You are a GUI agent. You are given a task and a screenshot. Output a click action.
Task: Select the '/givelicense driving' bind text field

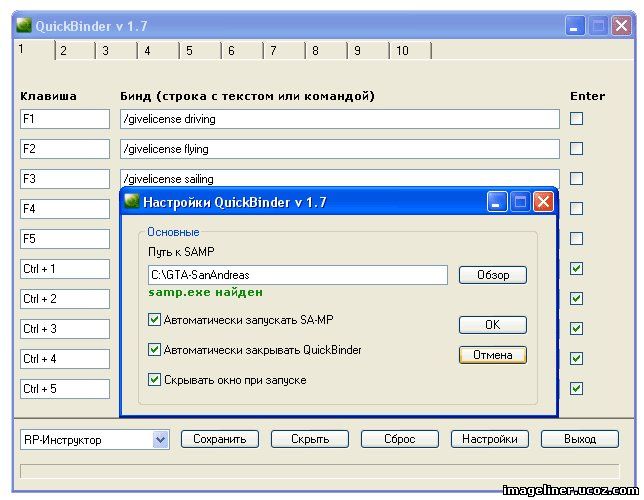point(339,119)
